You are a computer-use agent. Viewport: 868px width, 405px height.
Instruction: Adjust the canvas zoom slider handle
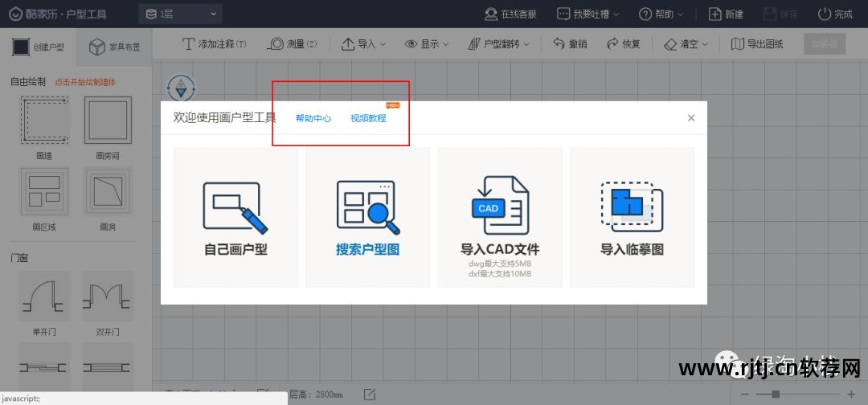pyautogui.click(x=776, y=395)
